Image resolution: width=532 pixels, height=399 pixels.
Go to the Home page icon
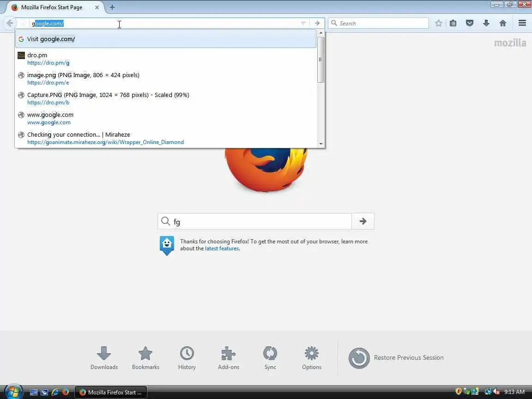point(503,23)
